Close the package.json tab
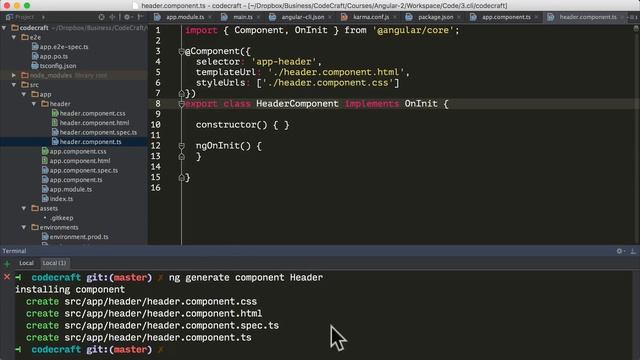 [x=459, y=17]
